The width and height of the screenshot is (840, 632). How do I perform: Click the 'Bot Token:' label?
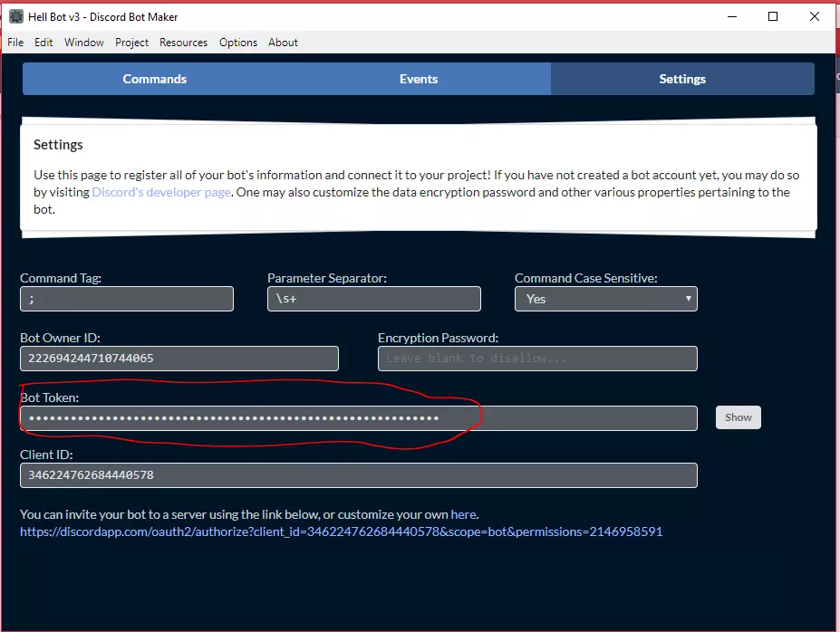pos(49,397)
